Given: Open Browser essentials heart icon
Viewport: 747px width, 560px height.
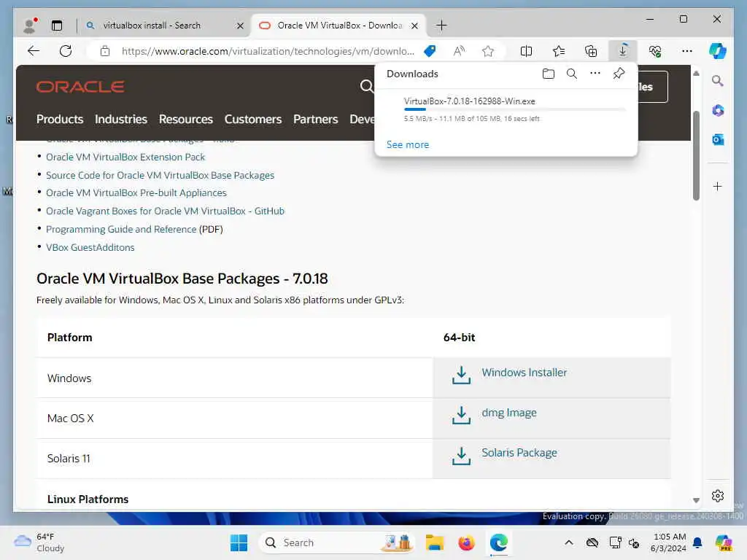Looking at the screenshot, I should pos(655,51).
